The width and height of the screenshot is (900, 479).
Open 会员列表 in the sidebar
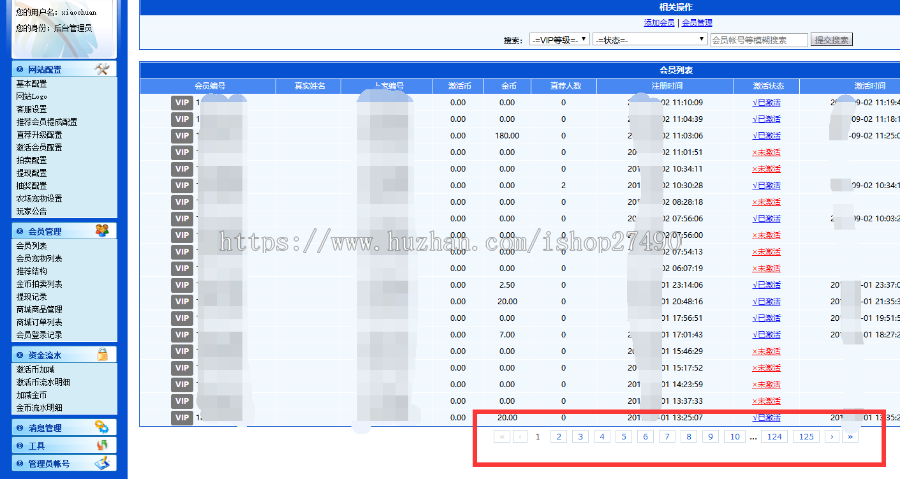point(32,246)
